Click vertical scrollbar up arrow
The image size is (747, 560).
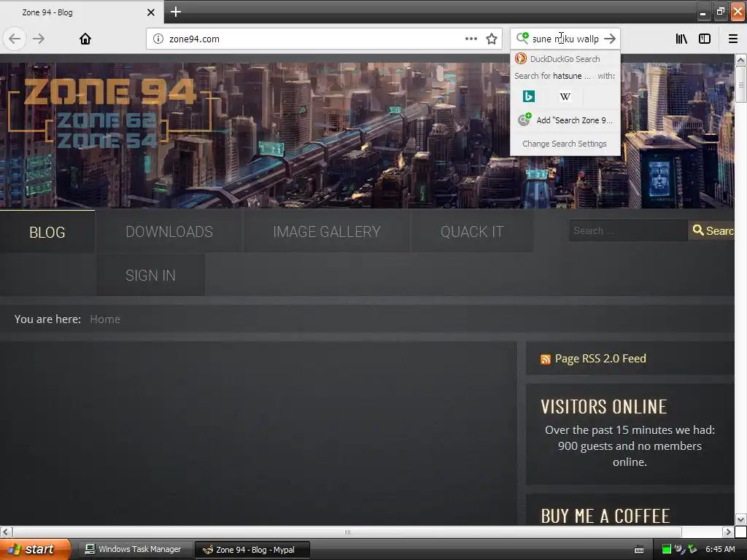[x=740, y=60]
